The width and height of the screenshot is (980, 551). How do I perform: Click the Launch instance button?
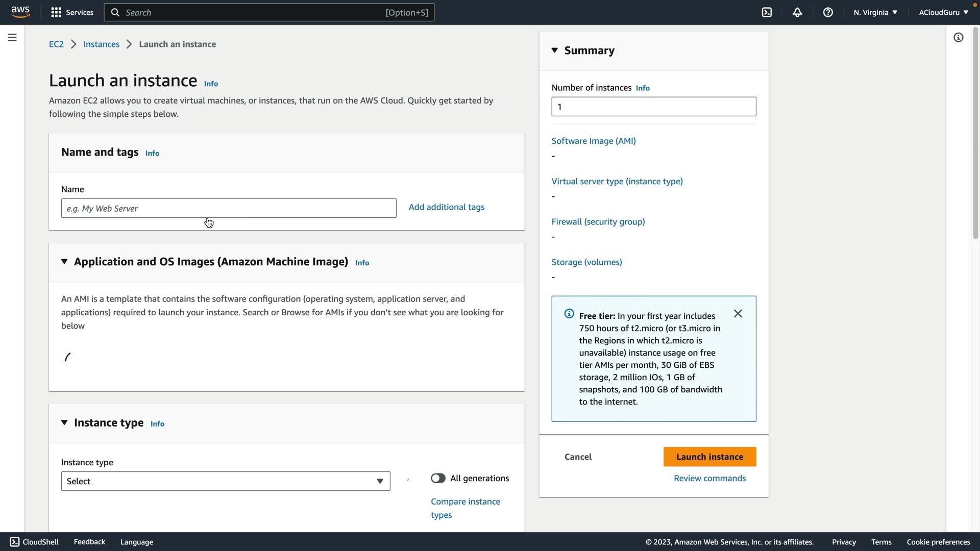click(709, 457)
